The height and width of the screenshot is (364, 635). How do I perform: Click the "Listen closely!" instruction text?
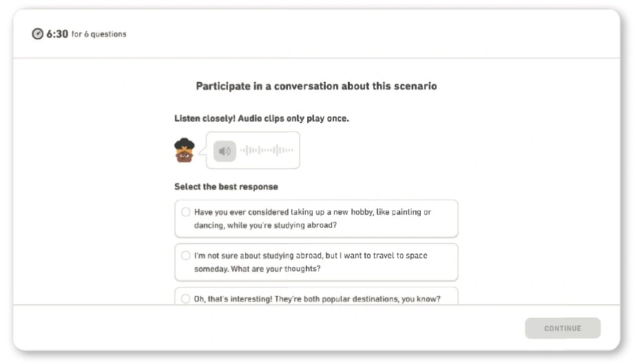point(262,118)
